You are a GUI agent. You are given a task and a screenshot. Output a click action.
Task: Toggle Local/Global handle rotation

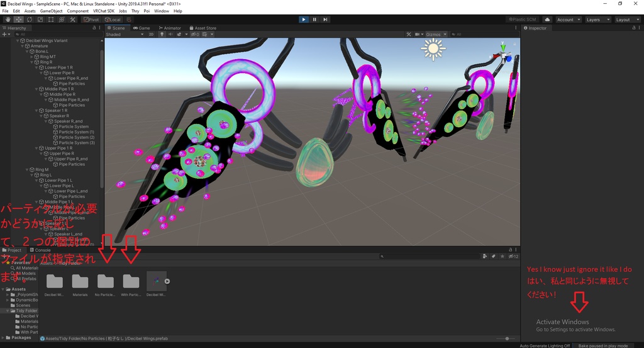tap(113, 20)
